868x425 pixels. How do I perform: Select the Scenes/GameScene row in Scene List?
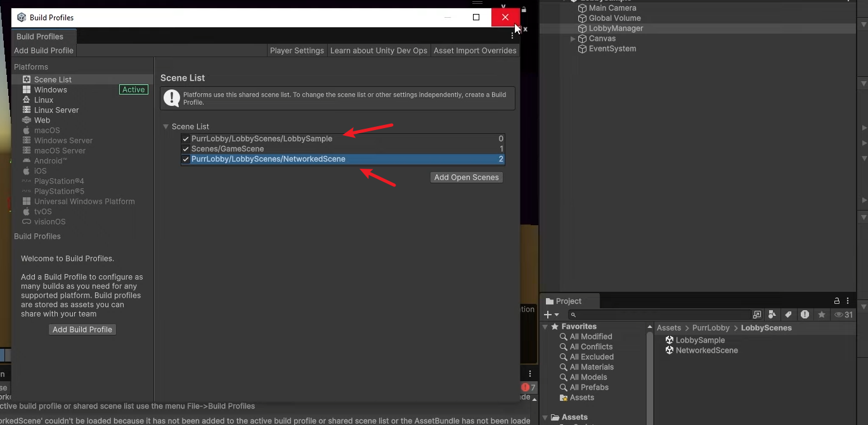[342, 149]
